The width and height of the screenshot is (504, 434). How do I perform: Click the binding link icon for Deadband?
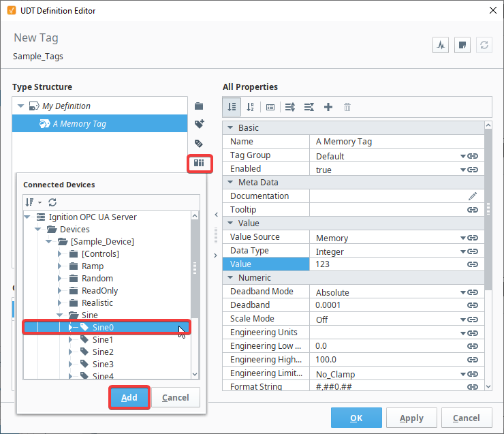473,305
